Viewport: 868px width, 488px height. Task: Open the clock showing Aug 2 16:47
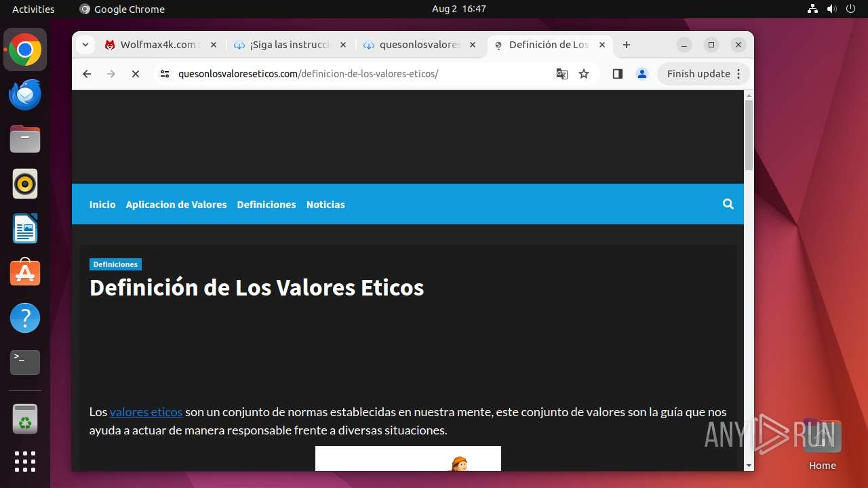[459, 9]
